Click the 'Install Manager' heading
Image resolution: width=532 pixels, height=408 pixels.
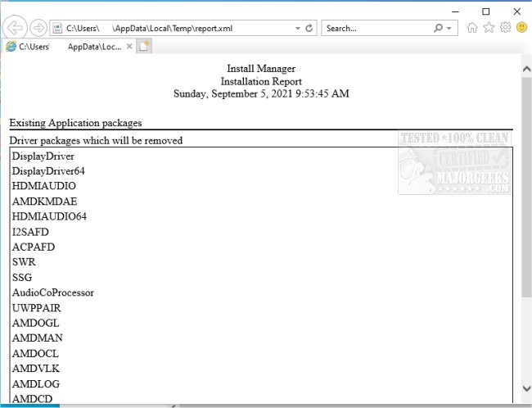tap(261, 69)
